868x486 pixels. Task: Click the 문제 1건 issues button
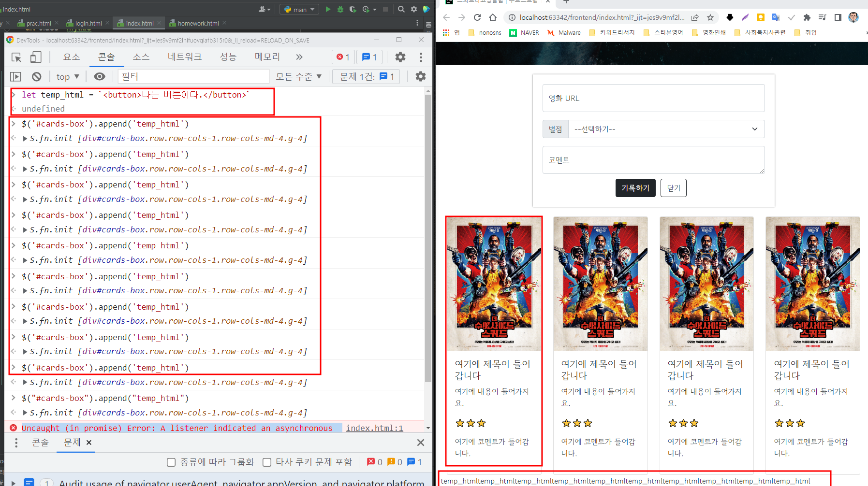[367, 76]
